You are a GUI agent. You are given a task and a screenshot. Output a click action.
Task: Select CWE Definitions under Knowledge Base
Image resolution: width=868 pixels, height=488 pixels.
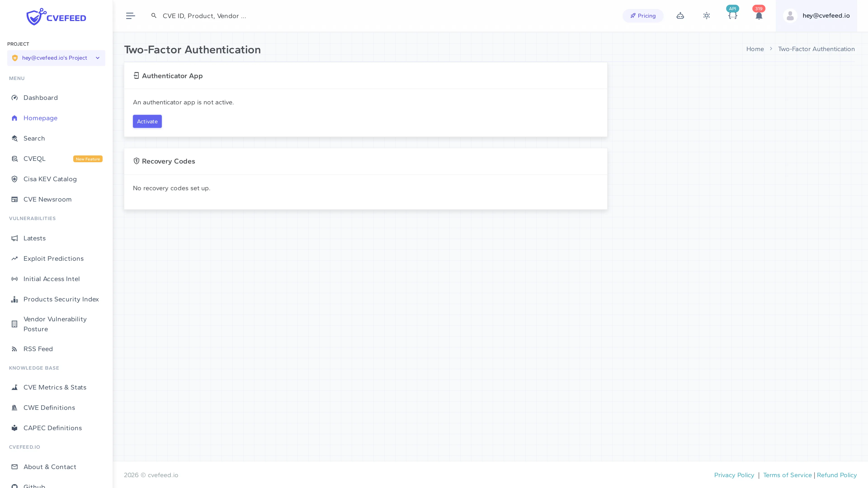(49, 408)
